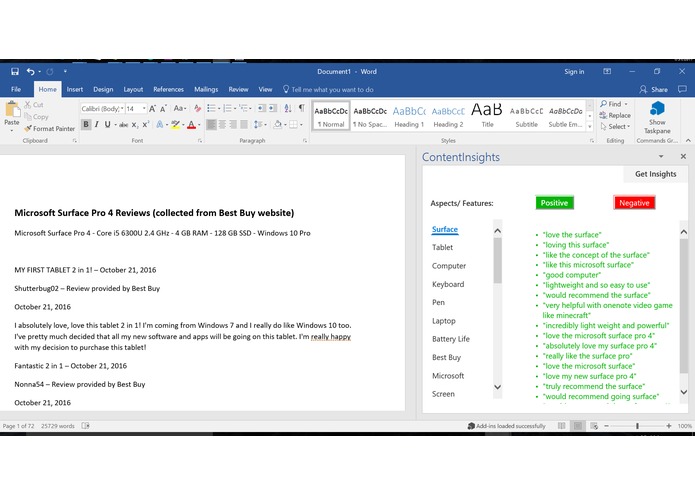Viewport: 695px width, 494px height.
Task: Close the ContentInsights pane
Action: tap(683, 156)
